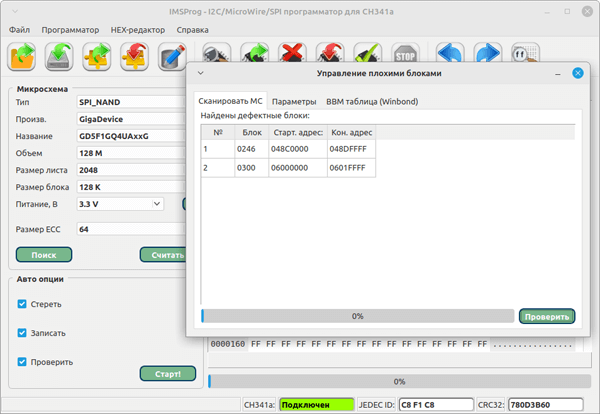Viewport: 600px width, 414px height.
Task: Click the puzzle piece with green arrow icon
Action: pos(97,55)
